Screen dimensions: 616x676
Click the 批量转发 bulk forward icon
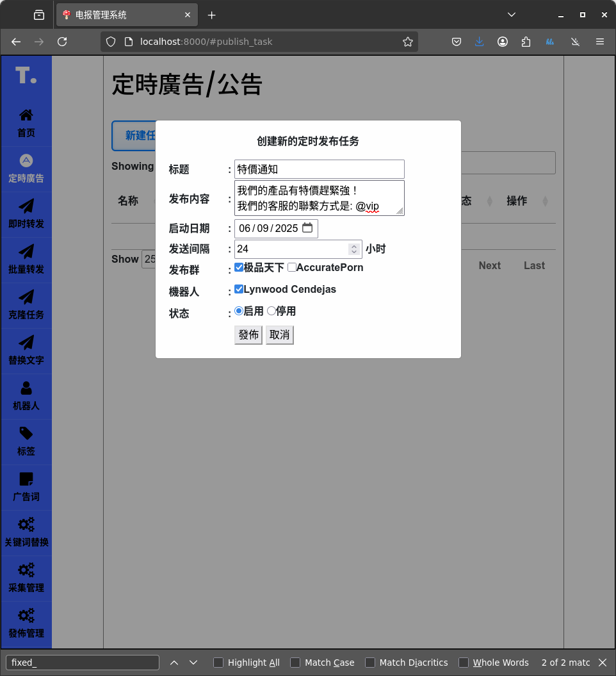click(x=26, y=259)
